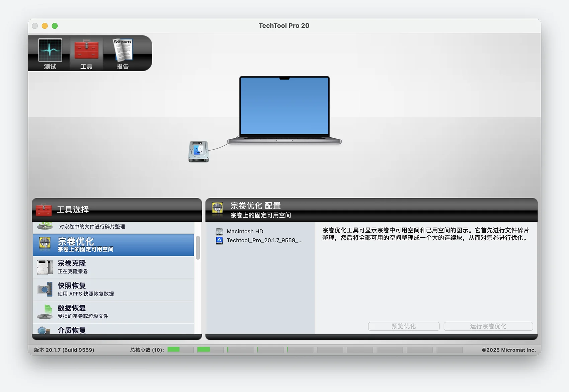The image size is (569, 392).
Task: Click the Techtool_Pro volume's blue icon
Action: point(219,240)
